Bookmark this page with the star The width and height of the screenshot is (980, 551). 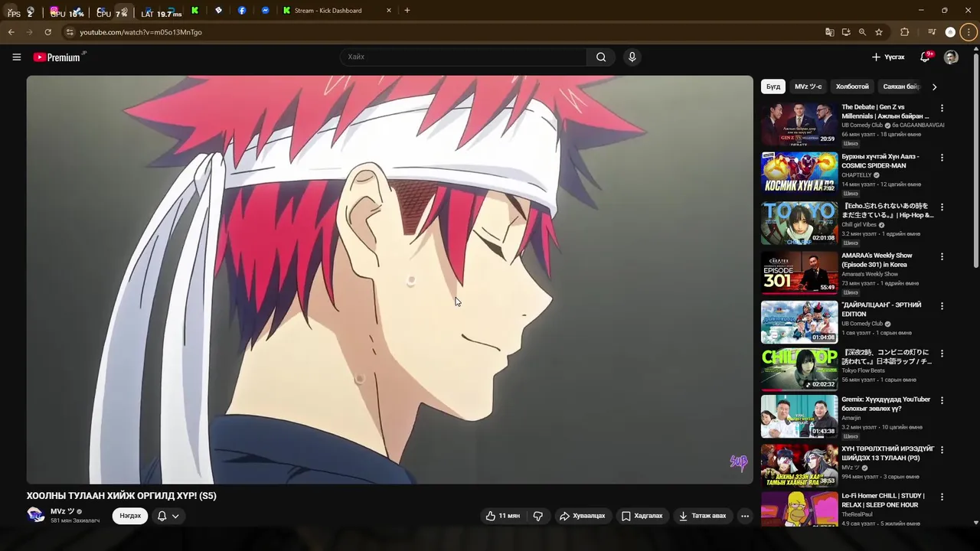pyautogui.click(x=879, y=32)
